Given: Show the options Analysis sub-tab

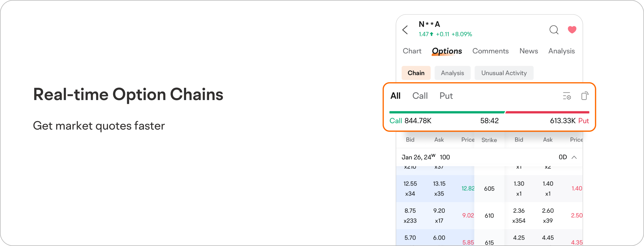Looking at the screenshot, I should tap(452, 73).
